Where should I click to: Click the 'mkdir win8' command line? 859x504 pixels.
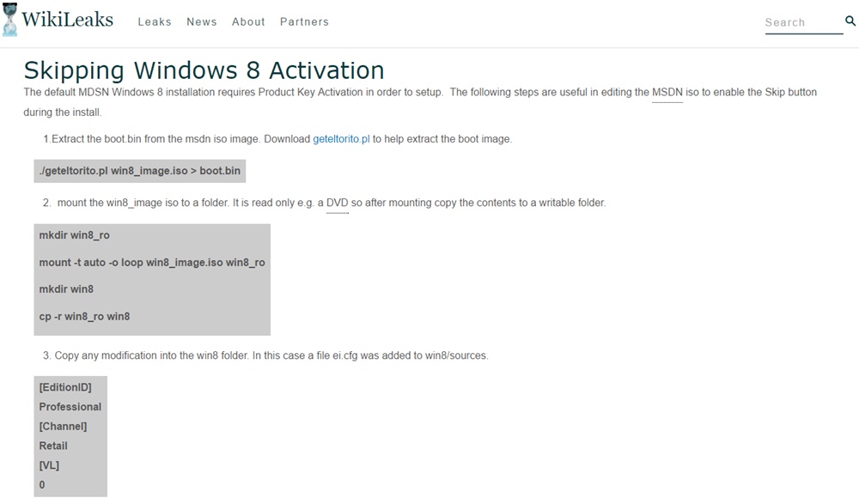(66, 289)
